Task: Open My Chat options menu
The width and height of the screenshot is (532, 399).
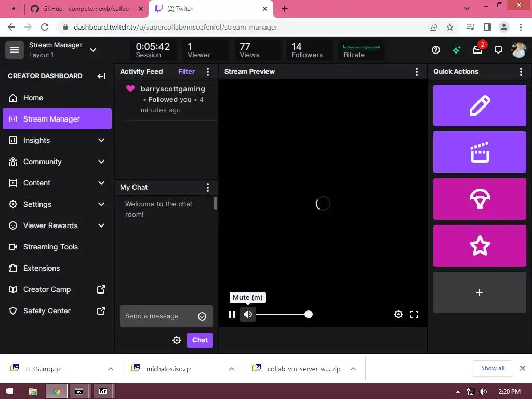Action: (208, 188)
